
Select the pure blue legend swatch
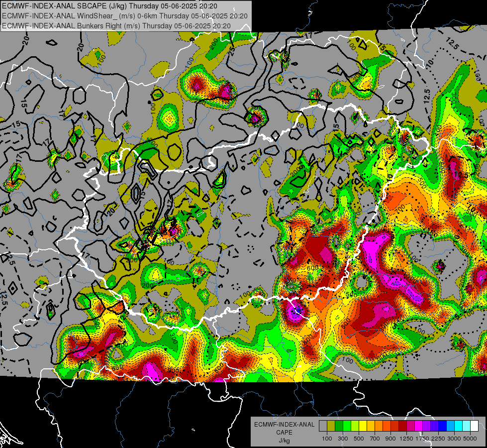[x=442, y=426]
